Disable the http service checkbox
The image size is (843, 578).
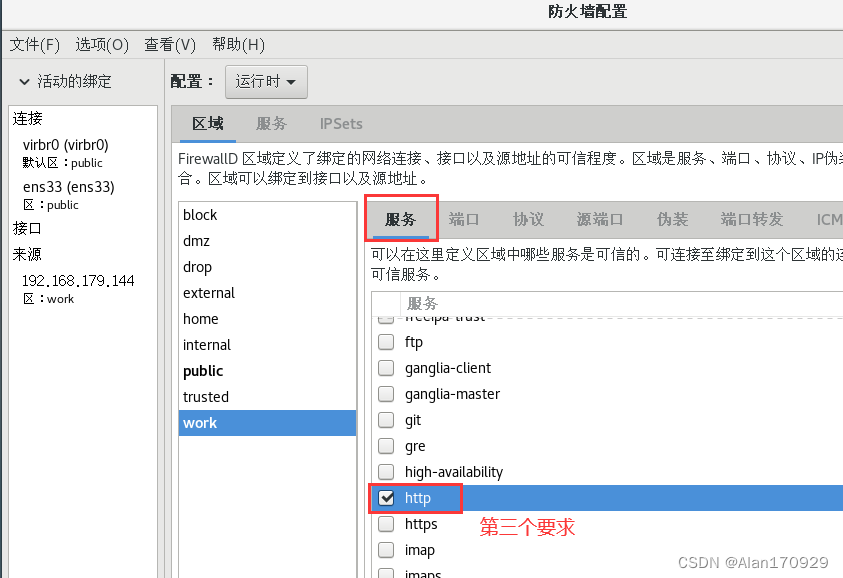[386, 497]
